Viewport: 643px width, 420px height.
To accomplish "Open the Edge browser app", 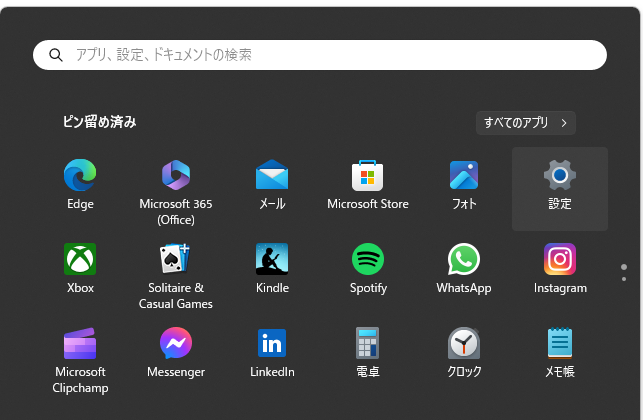I will click(80, 185).
